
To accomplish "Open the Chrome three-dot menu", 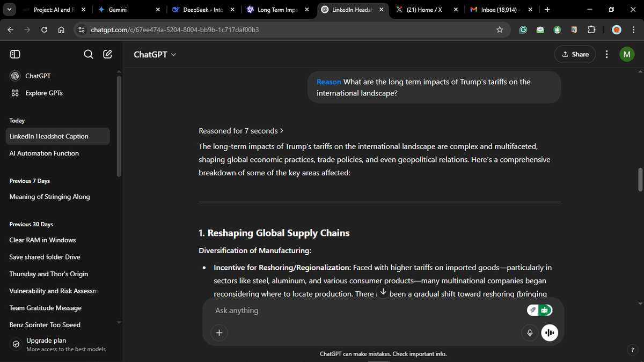I will 633,30.
